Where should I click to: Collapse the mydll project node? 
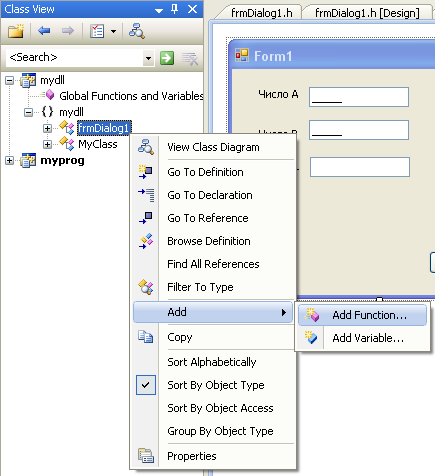(x=10, y=80)
